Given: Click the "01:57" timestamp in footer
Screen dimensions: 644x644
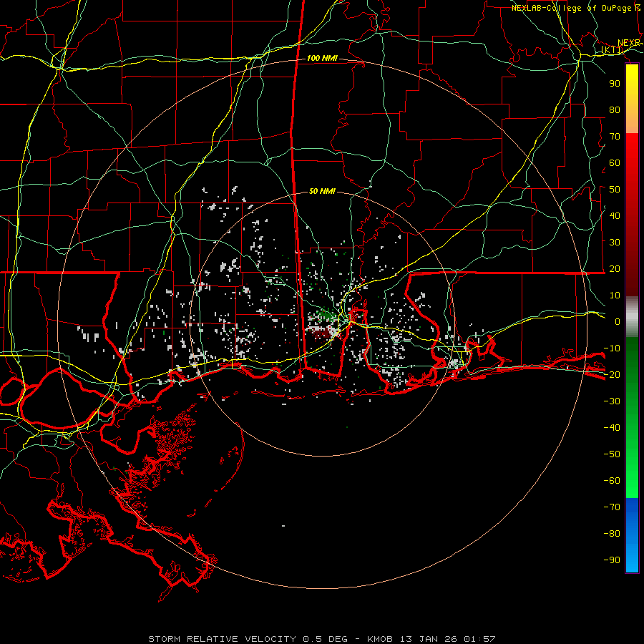Looking at the screenshot, I should [x=479, y=639].
